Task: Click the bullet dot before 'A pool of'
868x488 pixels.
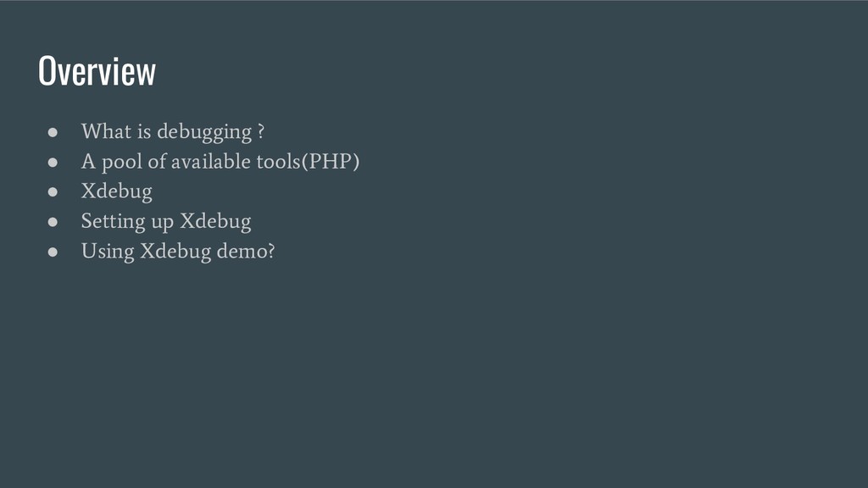Action: 53,162
